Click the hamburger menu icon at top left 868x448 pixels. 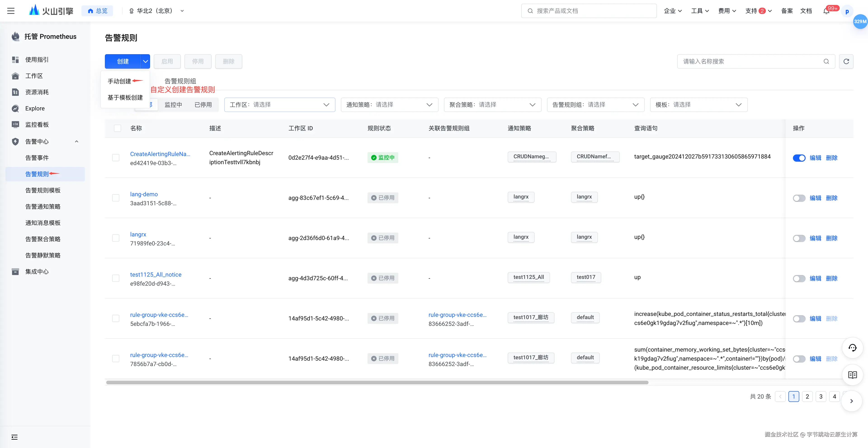tap(11, 11)
